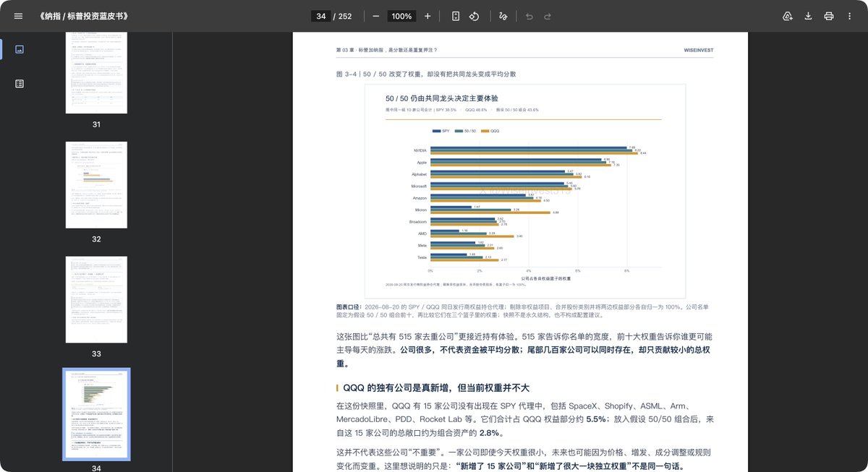Select the page 34 thumbnail

click(x=96, y=414)
